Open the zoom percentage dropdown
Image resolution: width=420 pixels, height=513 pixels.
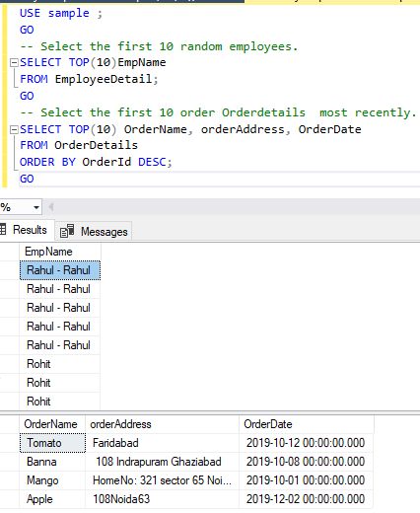[x=36, y=207]
